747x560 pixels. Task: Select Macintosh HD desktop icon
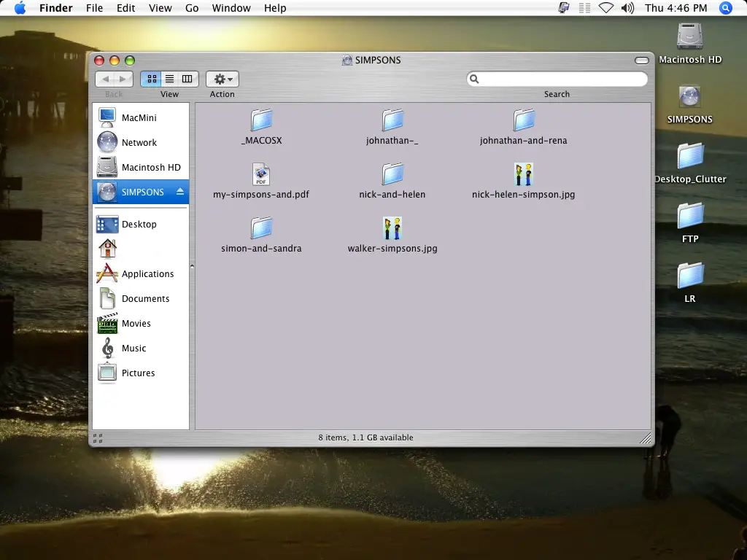(690, 36)
